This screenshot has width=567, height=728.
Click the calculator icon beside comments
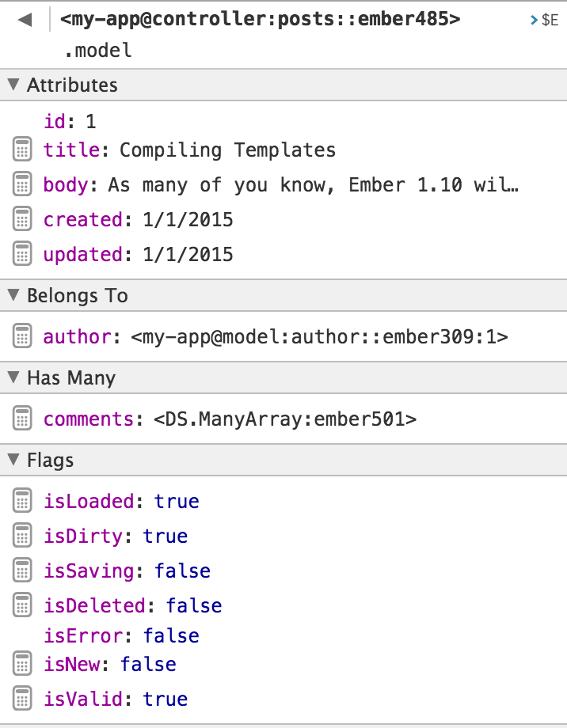[22, 419]
